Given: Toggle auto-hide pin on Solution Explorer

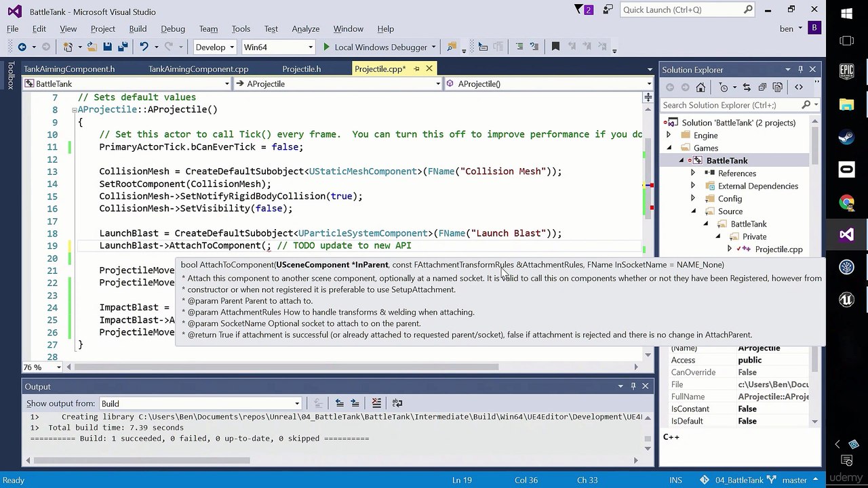Looking at the screenshot, I should pyautogui.click(x=800, y=69).
